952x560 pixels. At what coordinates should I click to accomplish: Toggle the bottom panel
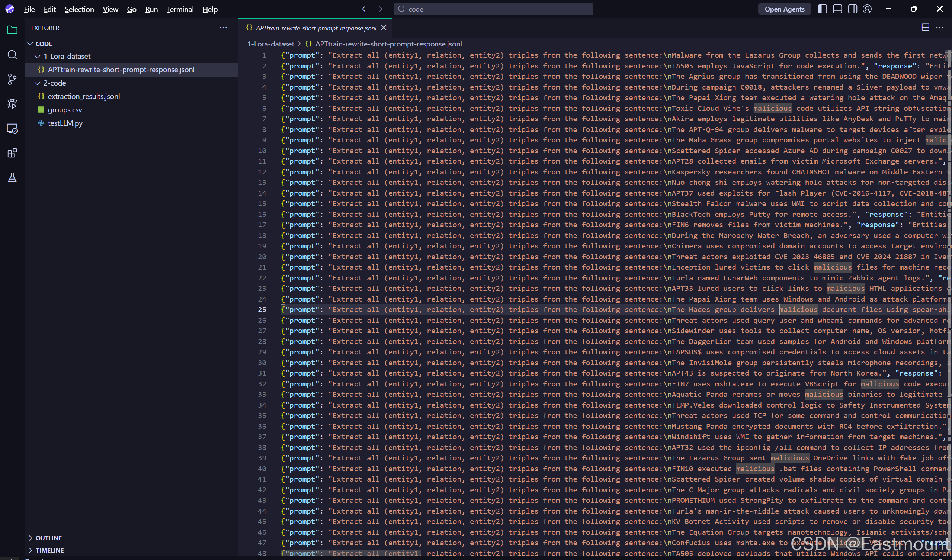click(837, 9)
